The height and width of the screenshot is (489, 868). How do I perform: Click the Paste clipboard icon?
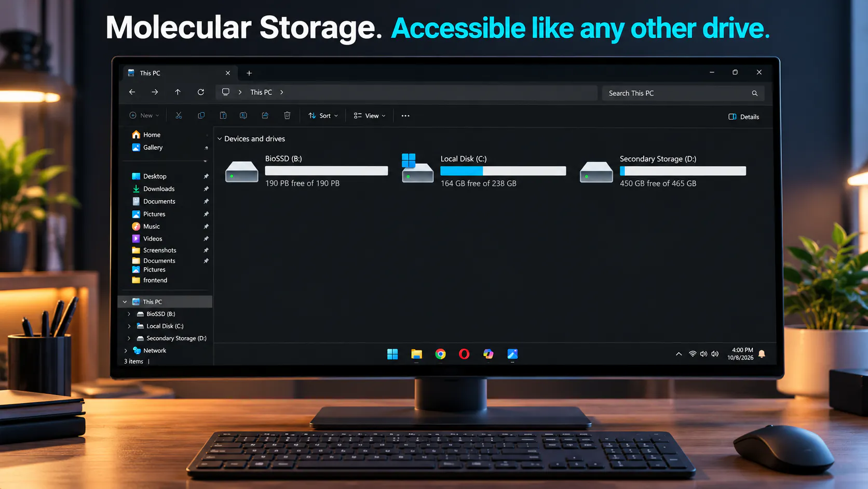tap(223, 115)
